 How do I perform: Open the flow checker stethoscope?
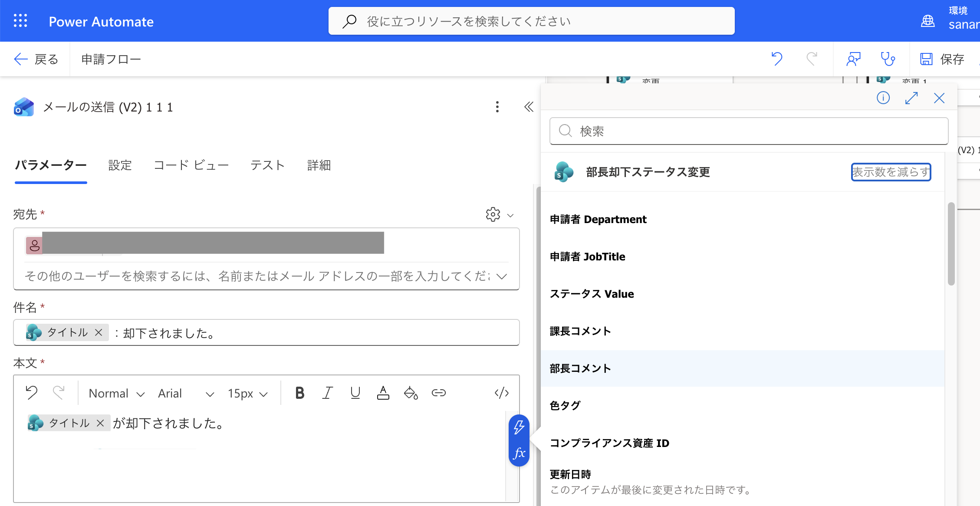888,59
